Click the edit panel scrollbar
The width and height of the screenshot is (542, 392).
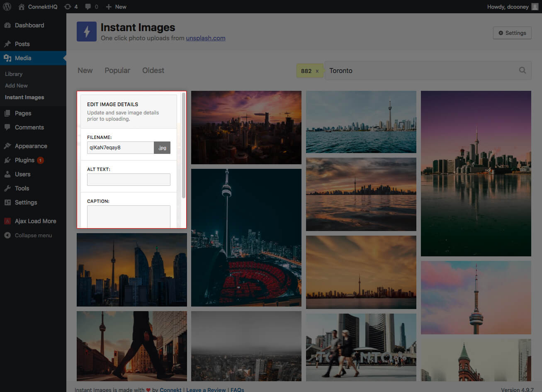[x=184, y=145]
